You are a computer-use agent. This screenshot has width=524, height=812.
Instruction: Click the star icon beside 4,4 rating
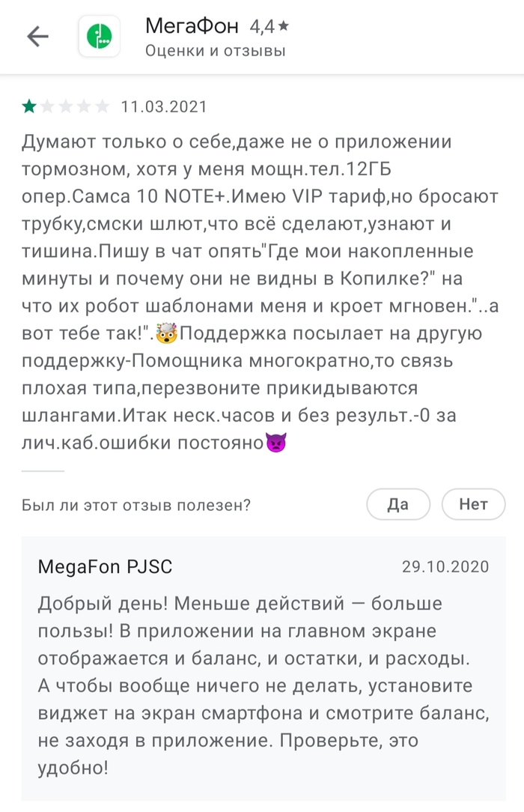283,27
